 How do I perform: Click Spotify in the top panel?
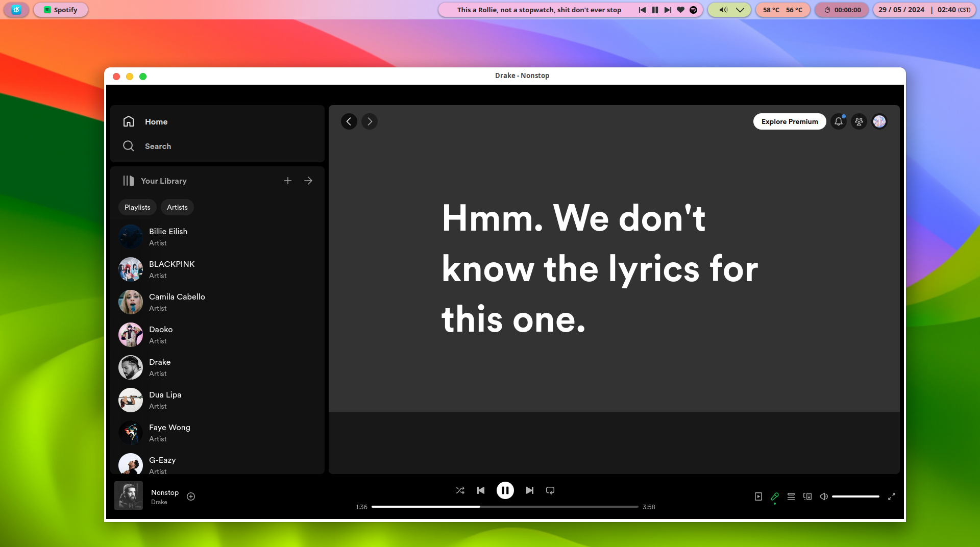[61, 10]
